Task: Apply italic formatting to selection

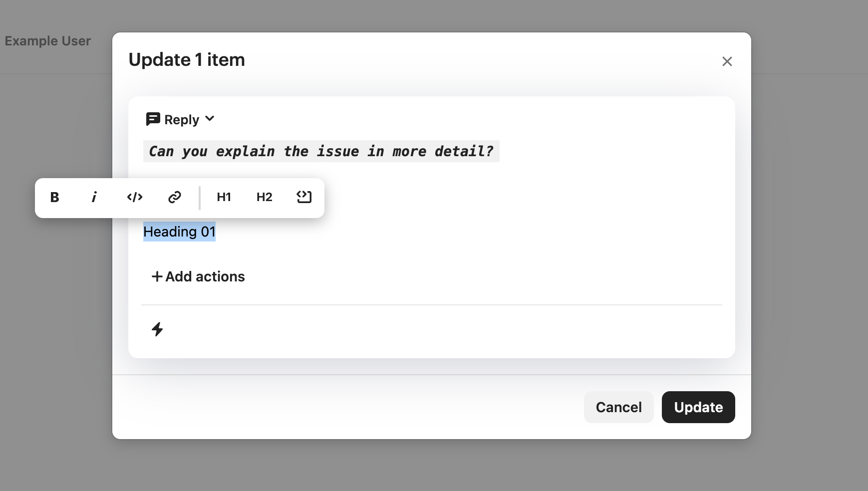Action: (94, 198)
